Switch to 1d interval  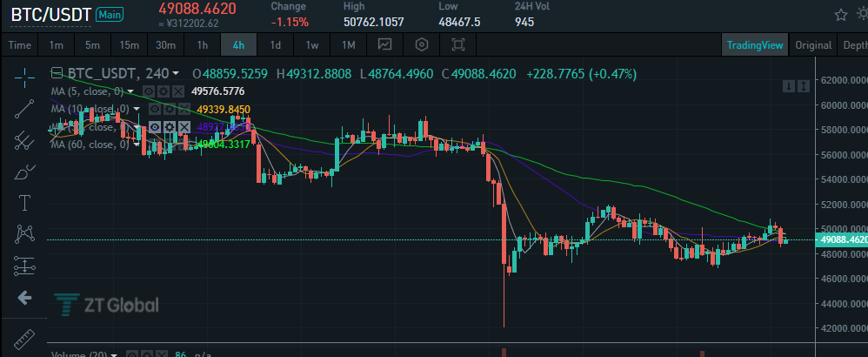275,45
